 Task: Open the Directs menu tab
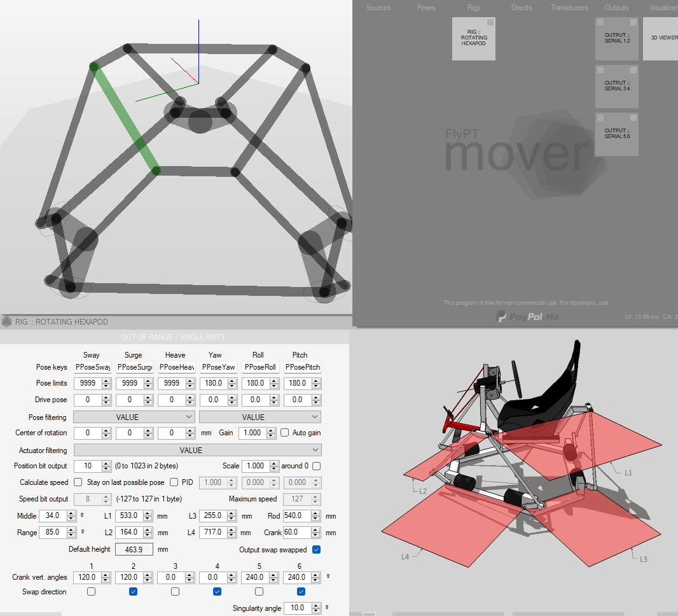coord(522,8)
